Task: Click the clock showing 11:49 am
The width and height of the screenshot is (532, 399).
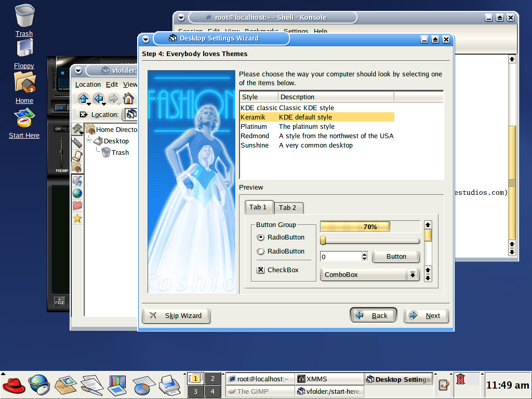Action: point(507,385)
